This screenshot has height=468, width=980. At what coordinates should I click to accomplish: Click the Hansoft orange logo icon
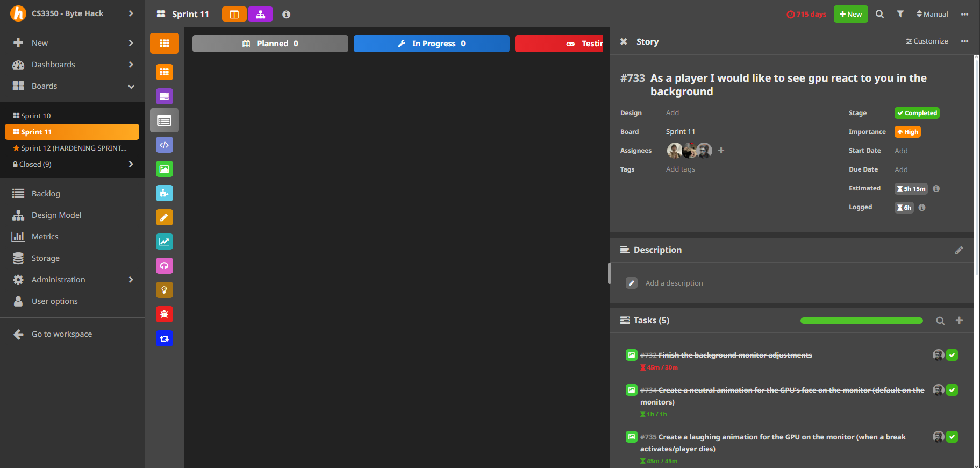(18, 13)
